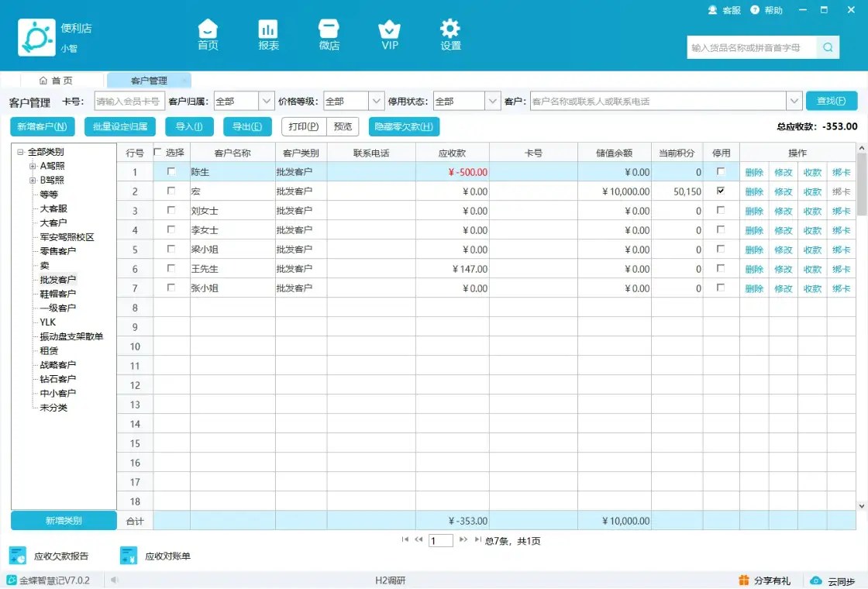Toggle the 停用 checkbox for 李女士

(x=720, y=229)
